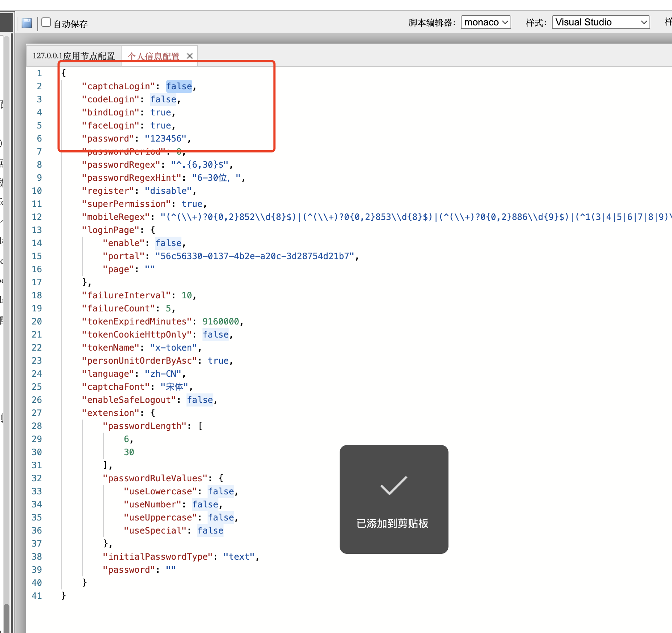
Task: Select the 个人信息配置 tab
Action: [153, 56]
